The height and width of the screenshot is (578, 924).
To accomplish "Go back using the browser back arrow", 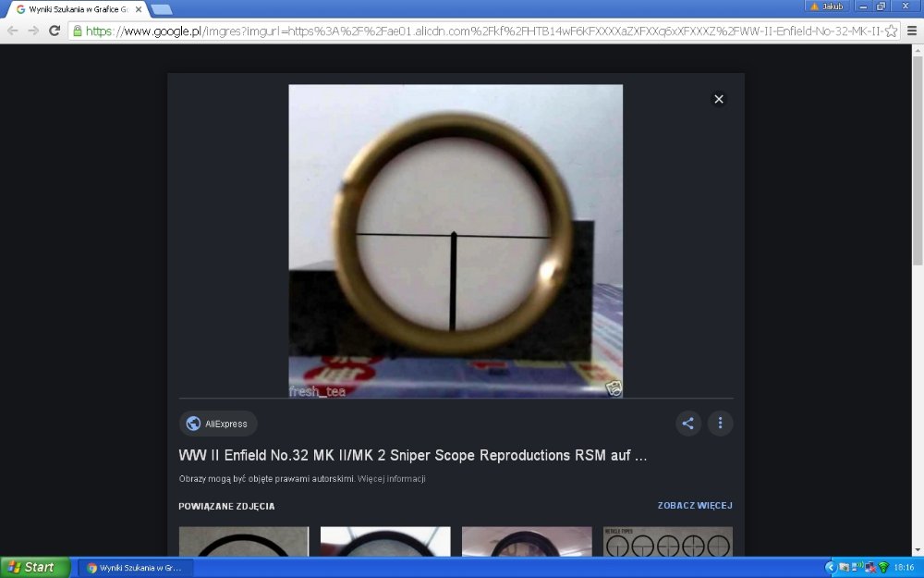I will [x=12, y=31].
